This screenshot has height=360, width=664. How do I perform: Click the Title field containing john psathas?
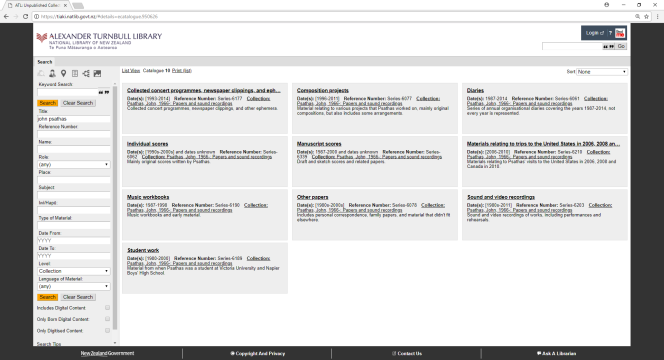74,119
